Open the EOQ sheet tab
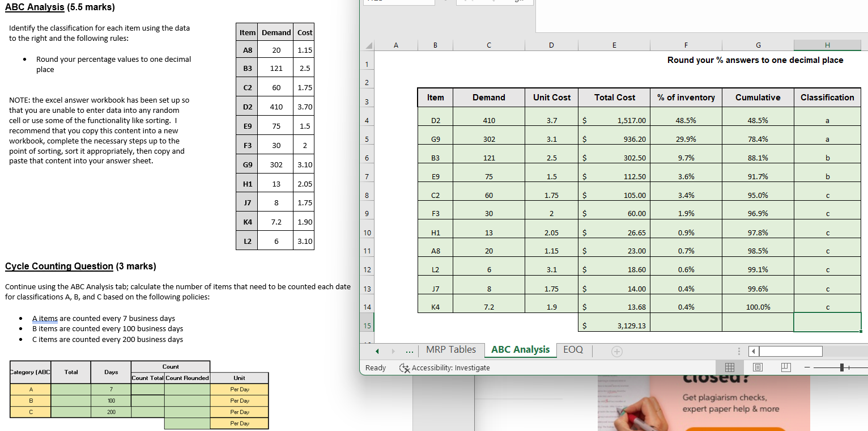 tap(573, 350)
